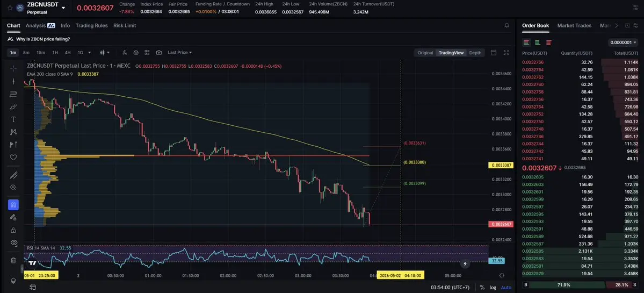Toggle magnet mode in drawing toolbar
Screen dimensions: 644x293
click(13, 204)
